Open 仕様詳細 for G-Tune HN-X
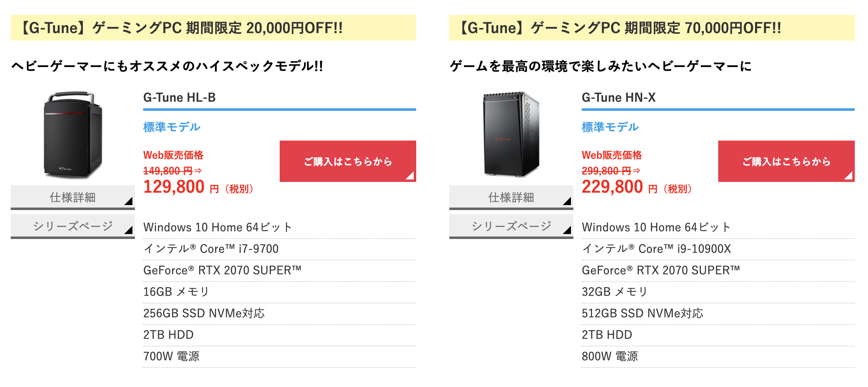 tap(511, 197)
